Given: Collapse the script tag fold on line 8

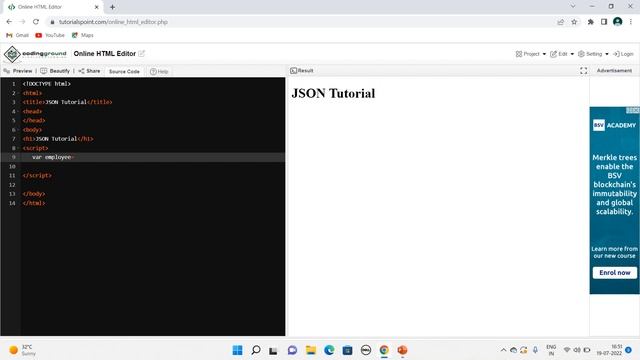Looking at the screenshot, I should pyautogui.click(x=18, y=148).
